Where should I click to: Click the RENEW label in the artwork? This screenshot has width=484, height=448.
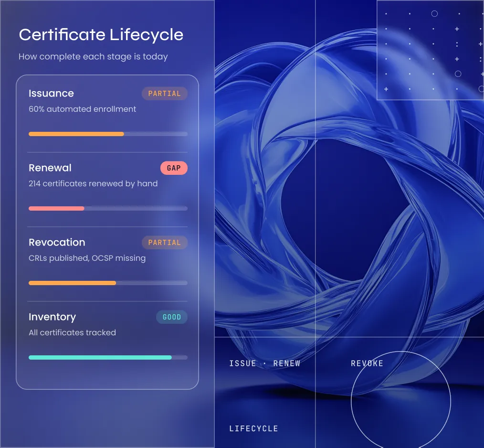coord(287,363)
